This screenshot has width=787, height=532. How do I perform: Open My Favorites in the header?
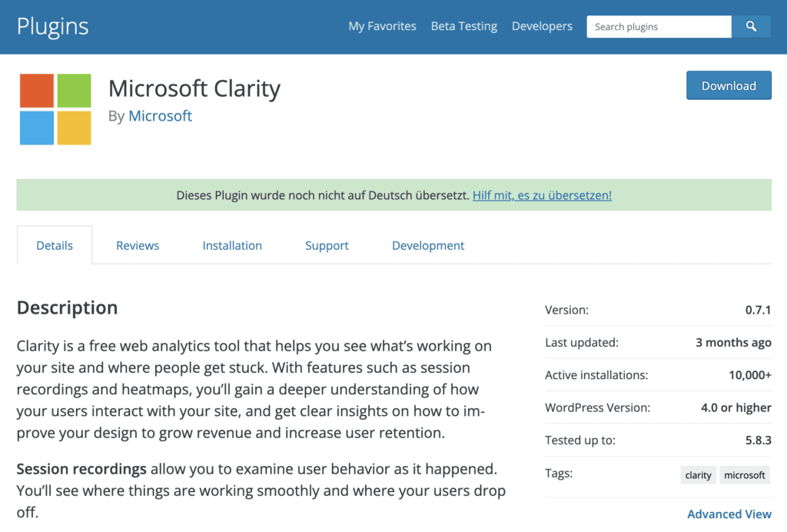382,26
